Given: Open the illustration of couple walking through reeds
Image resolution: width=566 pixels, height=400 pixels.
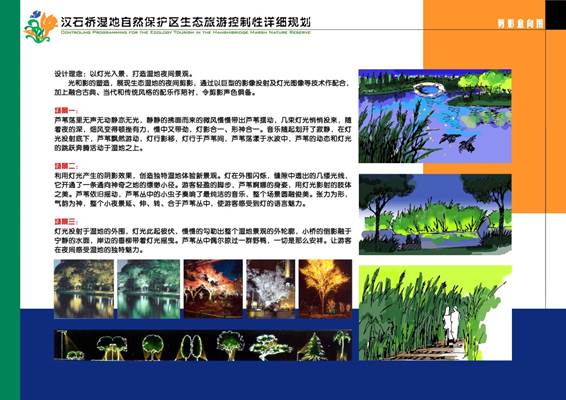Looking at the screenshot, I should (x=435, y=313).
